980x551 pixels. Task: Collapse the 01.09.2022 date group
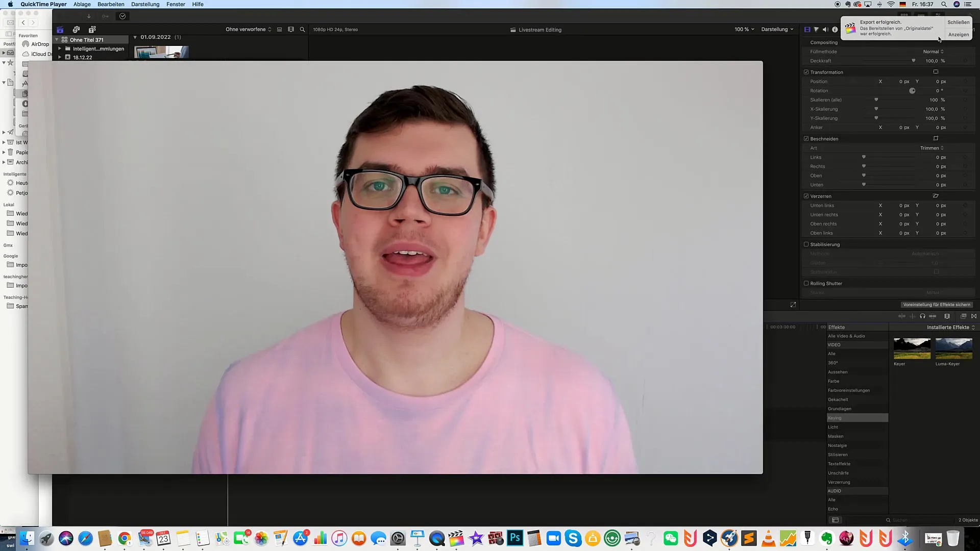pos(135,37)
